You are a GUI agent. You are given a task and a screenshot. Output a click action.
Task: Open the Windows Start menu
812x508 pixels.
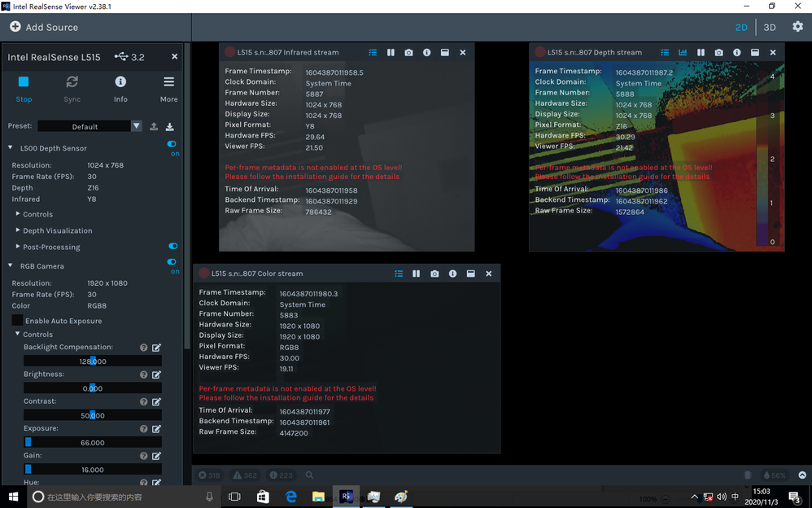13,497
